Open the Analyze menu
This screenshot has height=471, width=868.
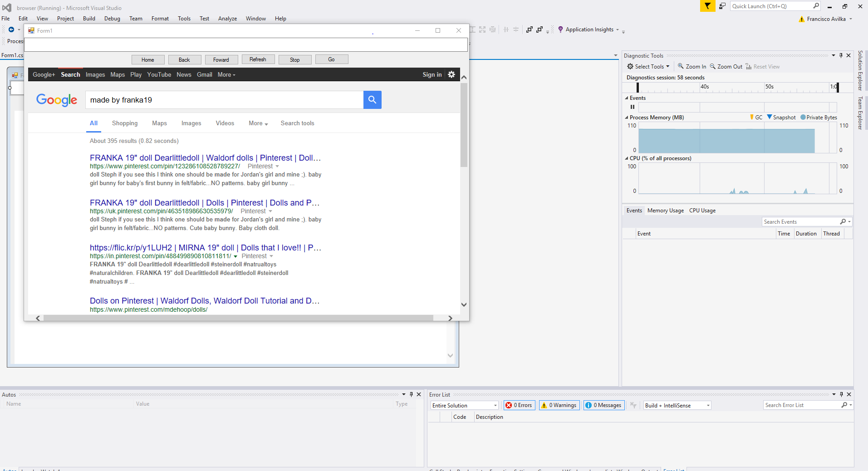point(227,19)
